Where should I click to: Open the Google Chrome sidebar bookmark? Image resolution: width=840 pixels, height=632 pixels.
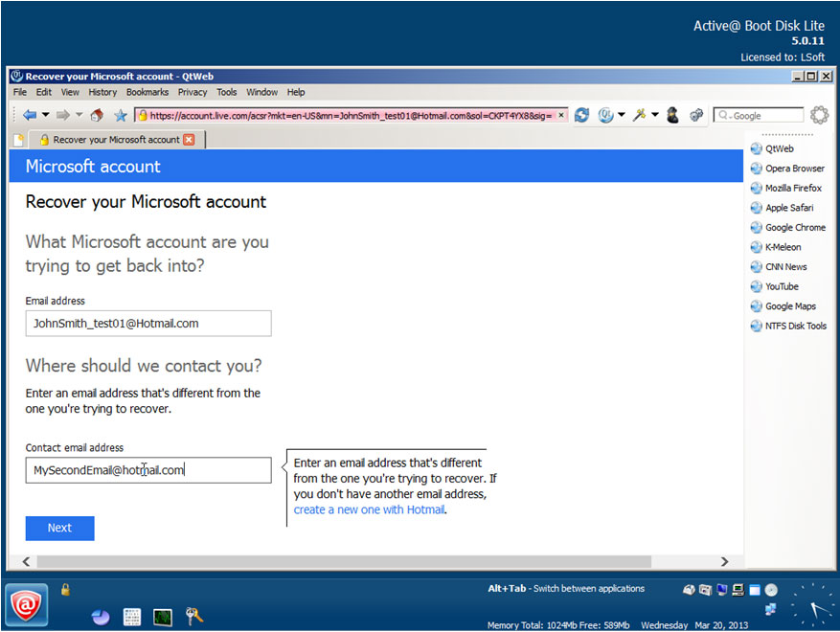coord(788,228)
